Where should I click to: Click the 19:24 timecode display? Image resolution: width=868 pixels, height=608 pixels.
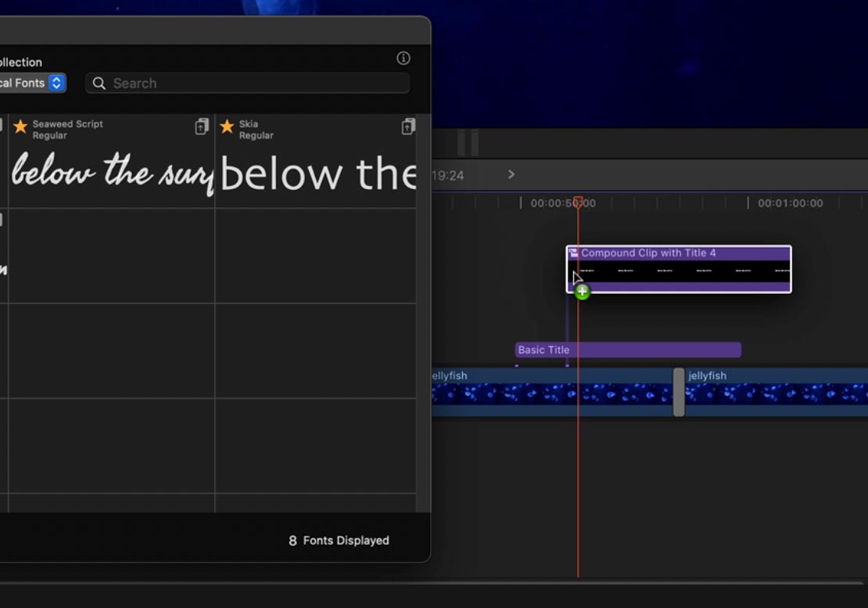click(x=448, y=175)
